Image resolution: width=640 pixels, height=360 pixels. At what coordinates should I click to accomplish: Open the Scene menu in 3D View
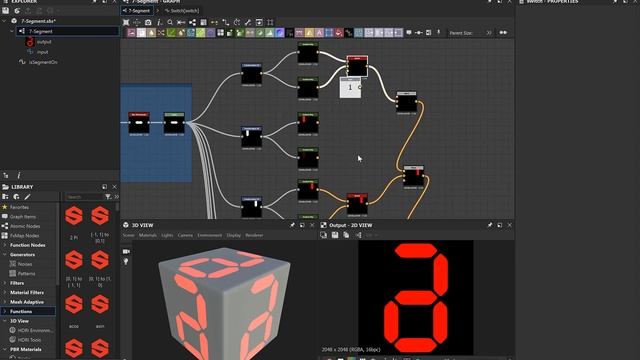pos(128,236)
